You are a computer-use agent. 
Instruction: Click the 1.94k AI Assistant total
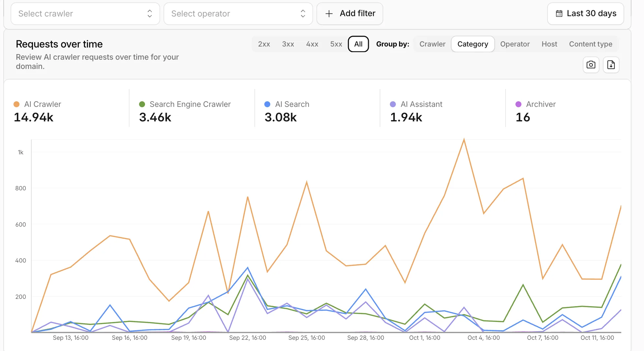click(406, 117)
